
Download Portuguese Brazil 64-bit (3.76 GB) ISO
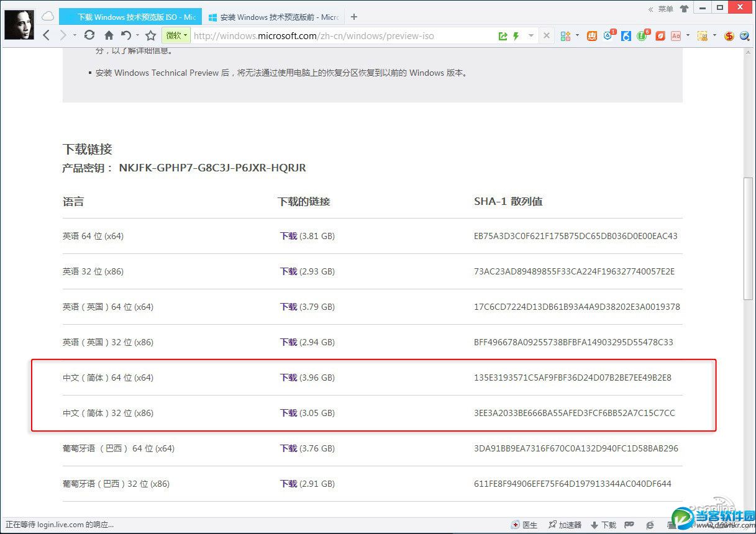288,448
